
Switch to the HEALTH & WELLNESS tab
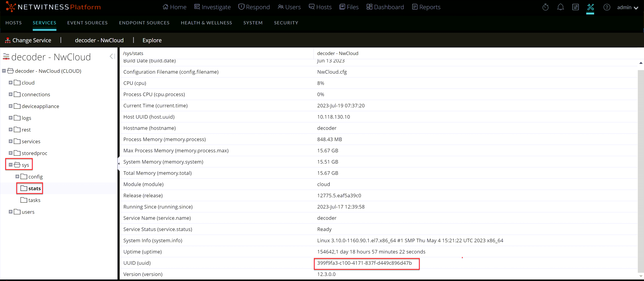coord(206,23)
